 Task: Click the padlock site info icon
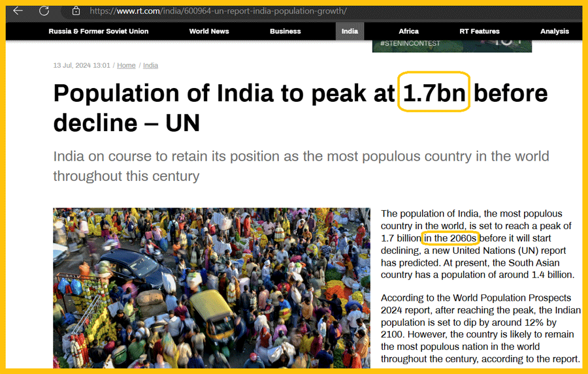(x=76, y=11)
